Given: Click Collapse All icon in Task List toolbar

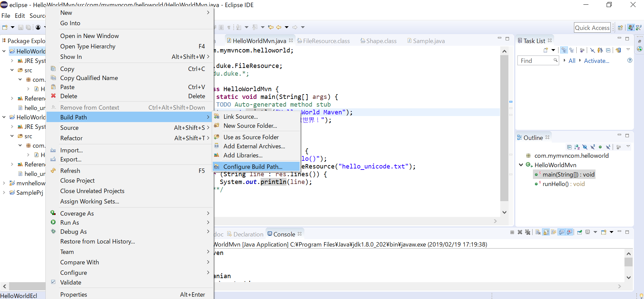Looking at the screenshot, I should point(608,50).
